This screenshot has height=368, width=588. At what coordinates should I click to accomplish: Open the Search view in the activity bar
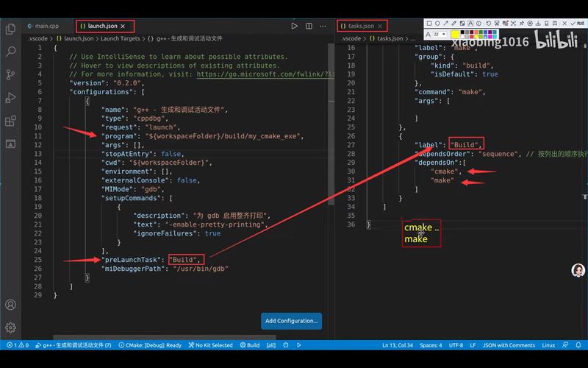coord(10,52)
